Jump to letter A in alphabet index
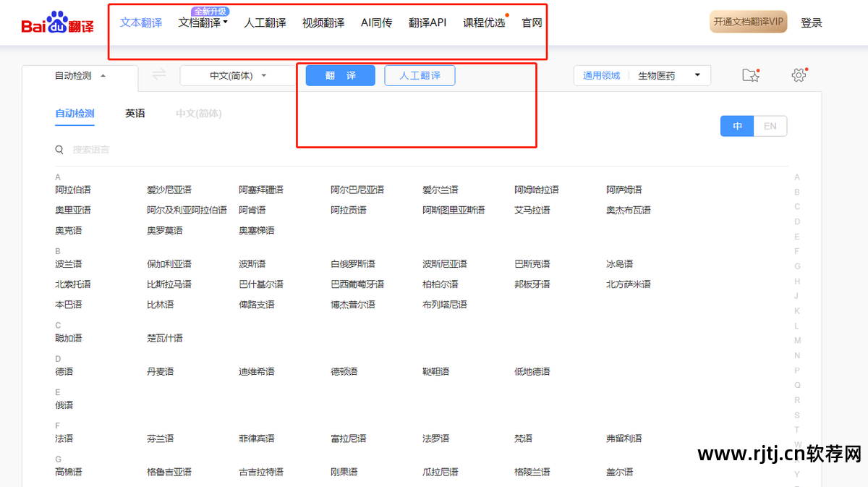This screenshot has width=868, height=487. (797, 177)
